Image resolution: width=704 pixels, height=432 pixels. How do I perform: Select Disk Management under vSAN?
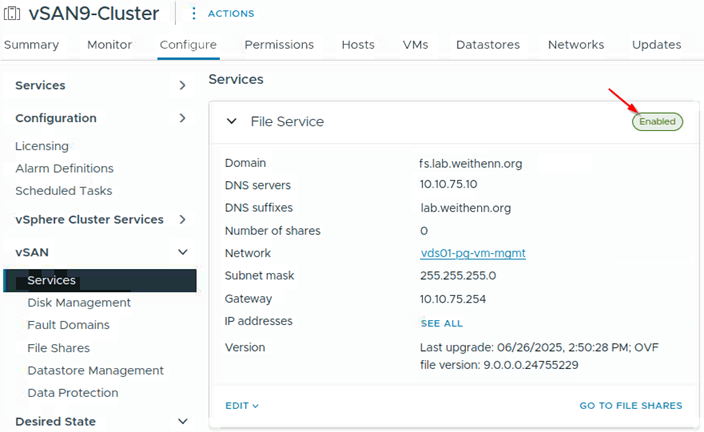click(79, 302)
